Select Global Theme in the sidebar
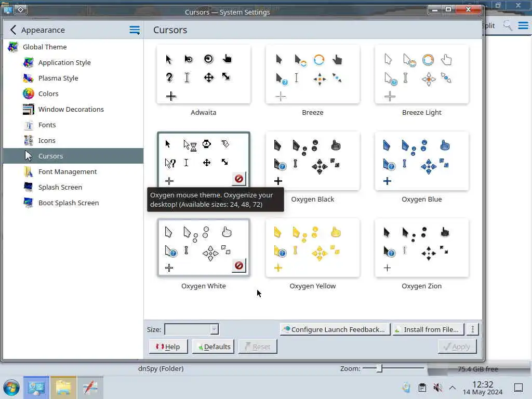 click(x=45, y=47)
